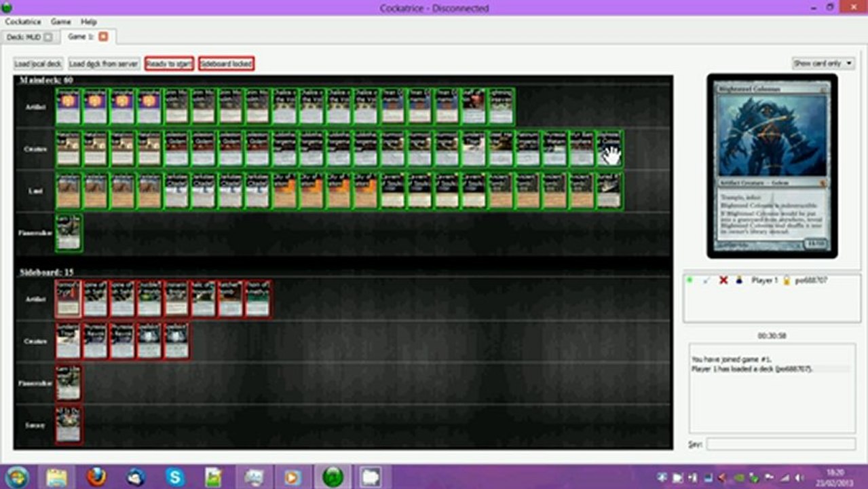868x489 pixels.
Task: Select the last card in sideboard Artifact row
Action: click(x=258, y=299)
